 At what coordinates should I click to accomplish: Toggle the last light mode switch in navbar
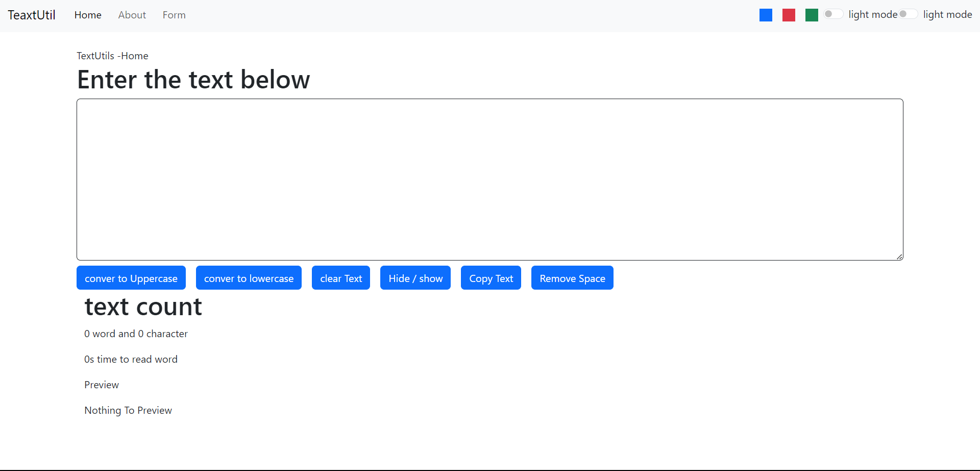point(908,14)
